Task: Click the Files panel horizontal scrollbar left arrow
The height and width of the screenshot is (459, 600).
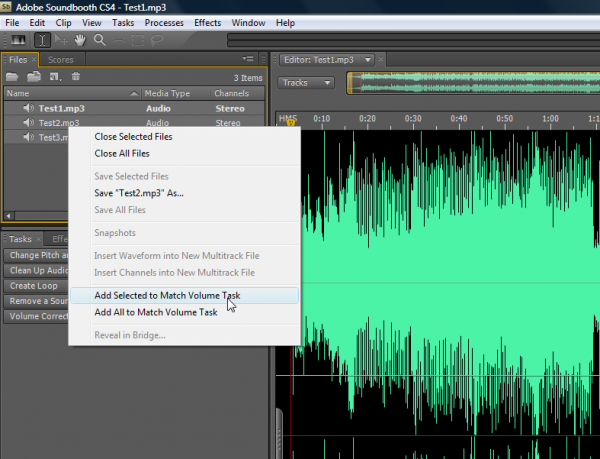Action: tap(8, 216)
